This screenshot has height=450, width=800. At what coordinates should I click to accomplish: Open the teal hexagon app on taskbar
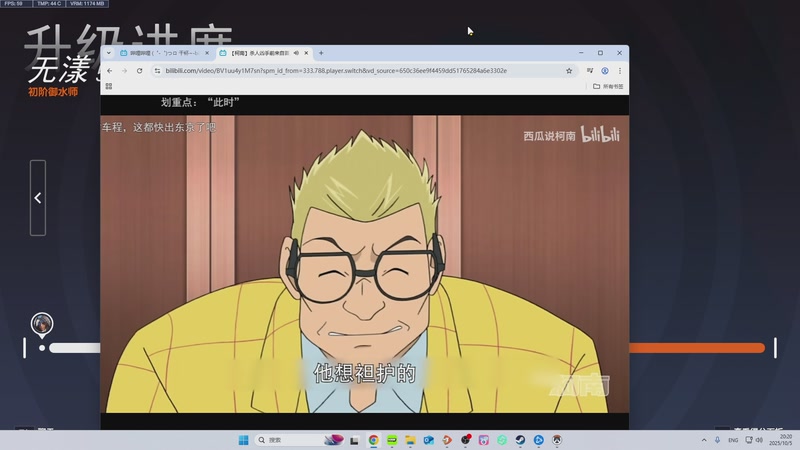click(x=502, y=440)
